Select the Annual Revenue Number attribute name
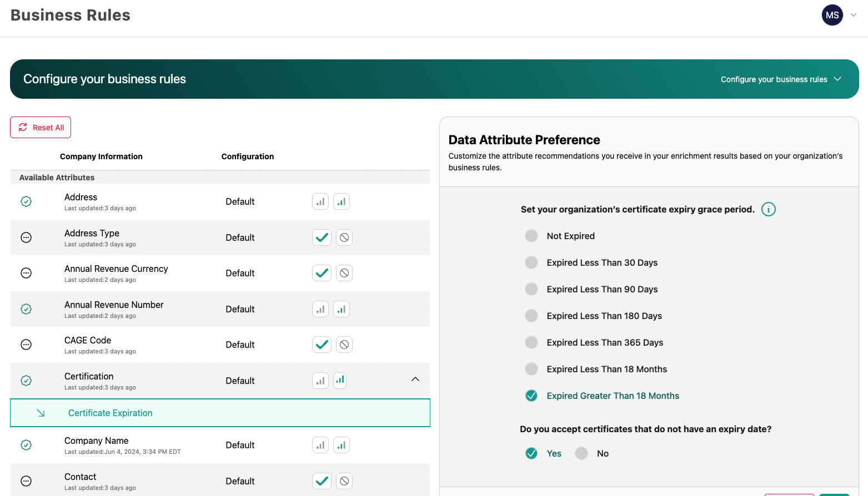The width and height of the screenshot is (868, 496). click(x=114, y=305)
